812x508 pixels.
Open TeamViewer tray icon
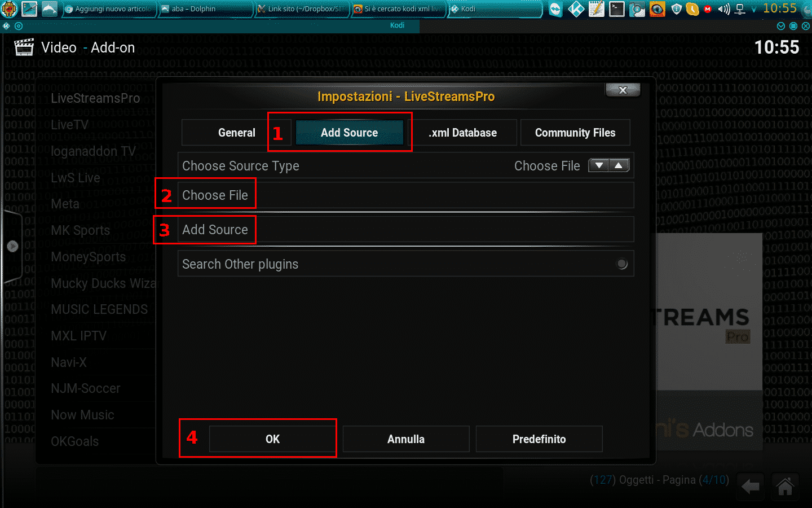pos(555,9)
